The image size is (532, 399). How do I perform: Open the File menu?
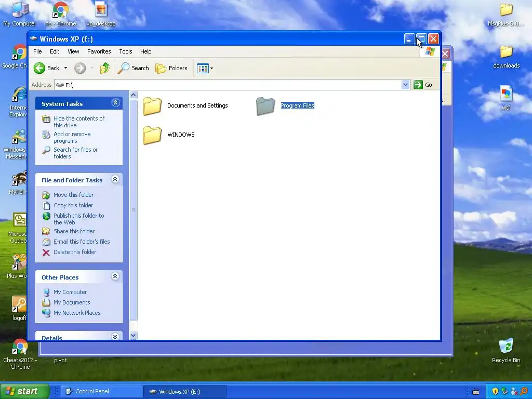[x=37, y=51]
